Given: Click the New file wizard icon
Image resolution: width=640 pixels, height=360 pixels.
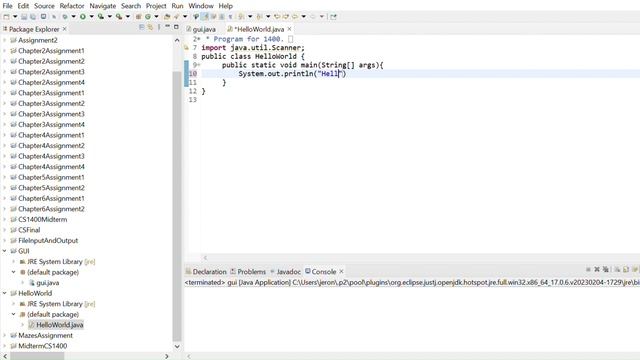Looking at the screenshot, I should (6, 17).
